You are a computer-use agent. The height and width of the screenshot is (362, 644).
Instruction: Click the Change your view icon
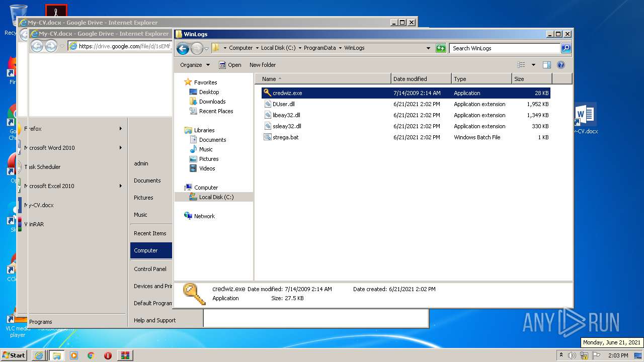coord(521,65)
